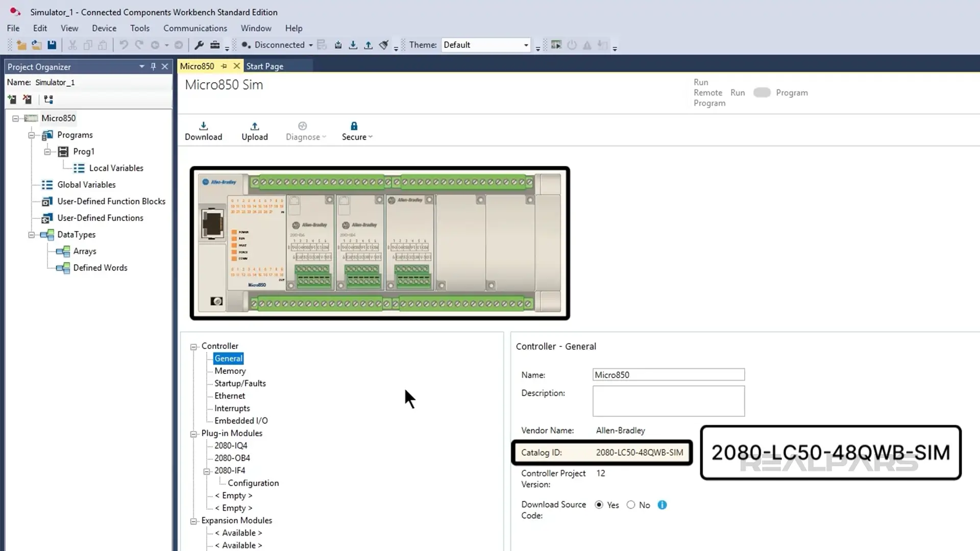Click the Copy toolbar icon
This screenshot has width=980, height=551.
tap(88, 45)
